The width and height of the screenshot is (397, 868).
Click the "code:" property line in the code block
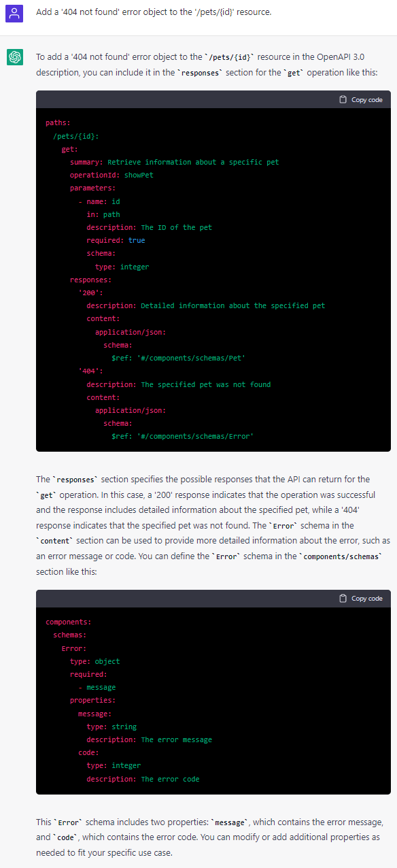click(x=88, y=753)
